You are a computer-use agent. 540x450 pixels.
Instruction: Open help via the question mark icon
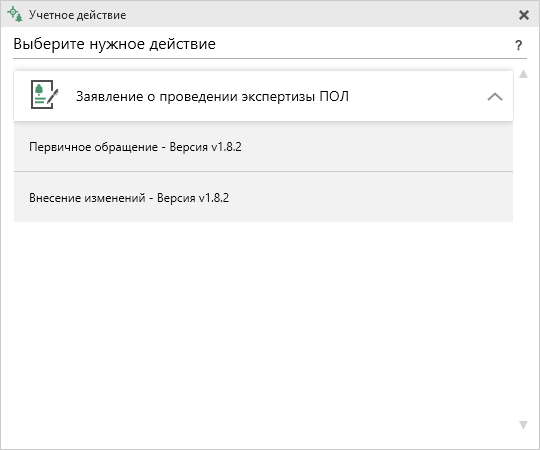pyautogui.click(x=519, y=45)
